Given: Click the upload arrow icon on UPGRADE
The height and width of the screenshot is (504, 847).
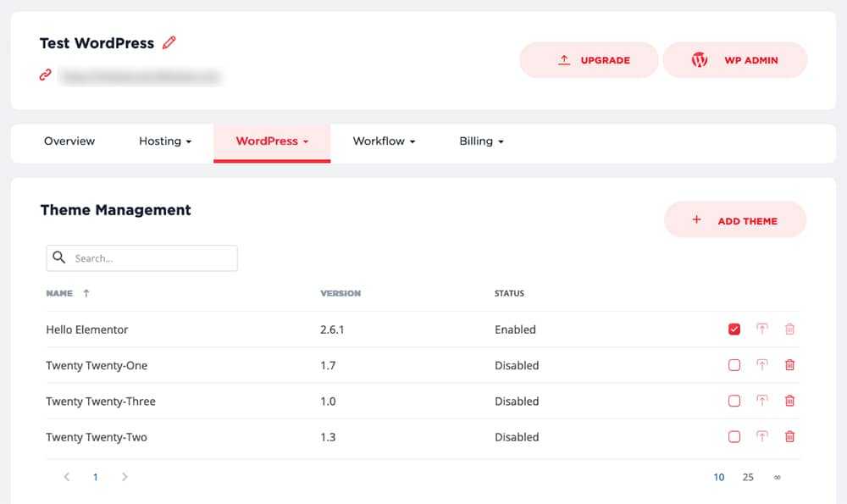Looking at the screenshot, I should 564,60.
